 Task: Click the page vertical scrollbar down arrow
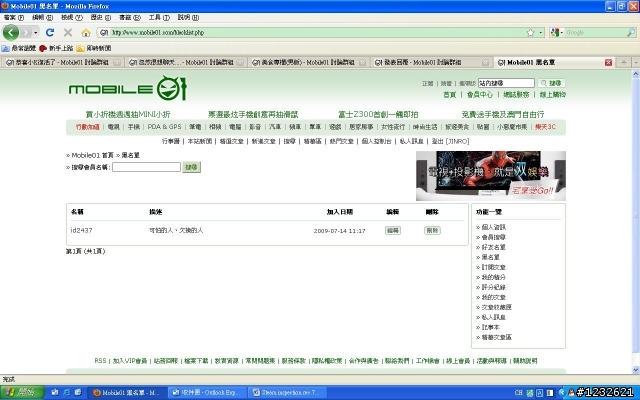click(636, 370)
